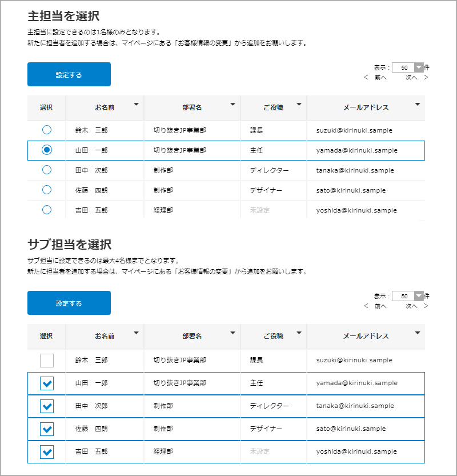Click sort arrow on top お名前 column
The image size is (457, 476).
click(136, 105)
